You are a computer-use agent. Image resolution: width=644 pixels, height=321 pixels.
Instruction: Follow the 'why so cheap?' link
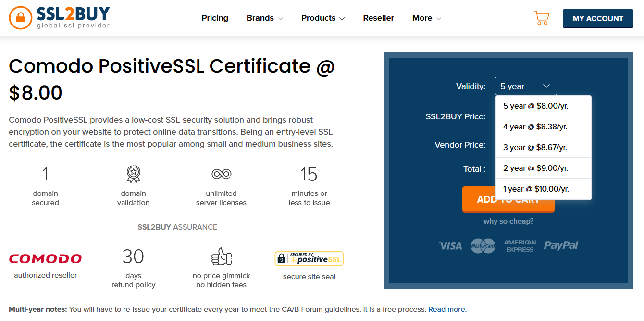[x=508, y=221]
